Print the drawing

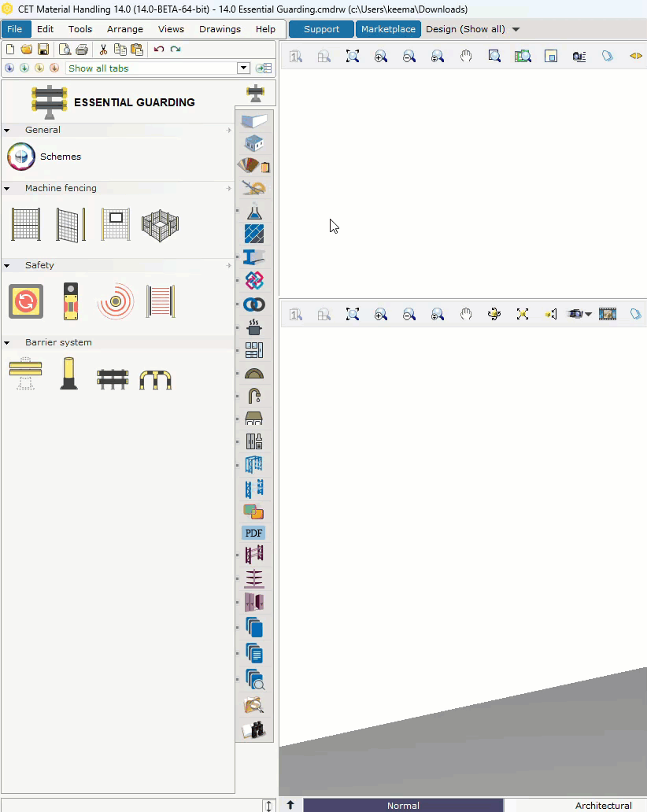(x=81, y=50)
